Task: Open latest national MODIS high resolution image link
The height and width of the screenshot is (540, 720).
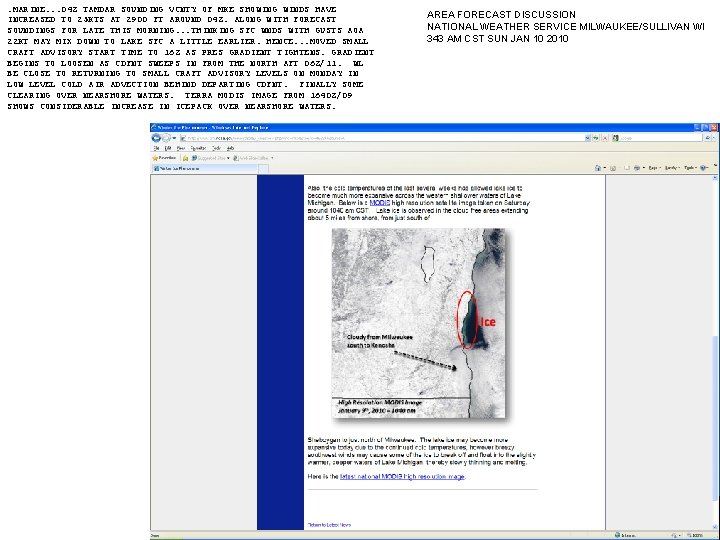Action: pos(402,477)
